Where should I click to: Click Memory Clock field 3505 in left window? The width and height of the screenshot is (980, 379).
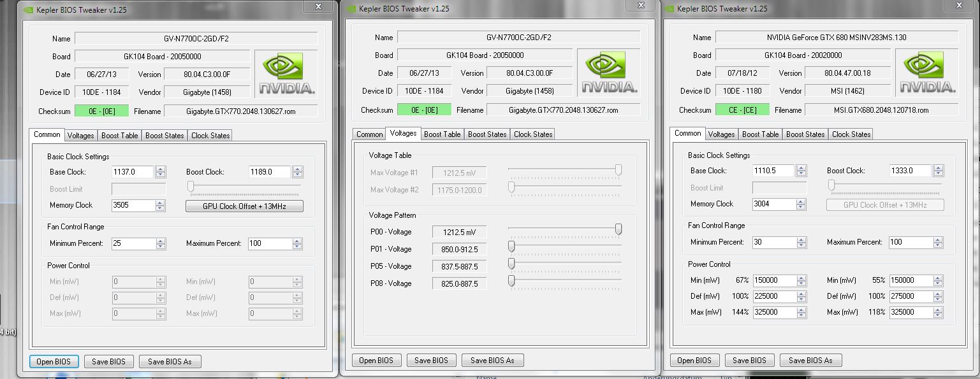click(x=133, y=206)
